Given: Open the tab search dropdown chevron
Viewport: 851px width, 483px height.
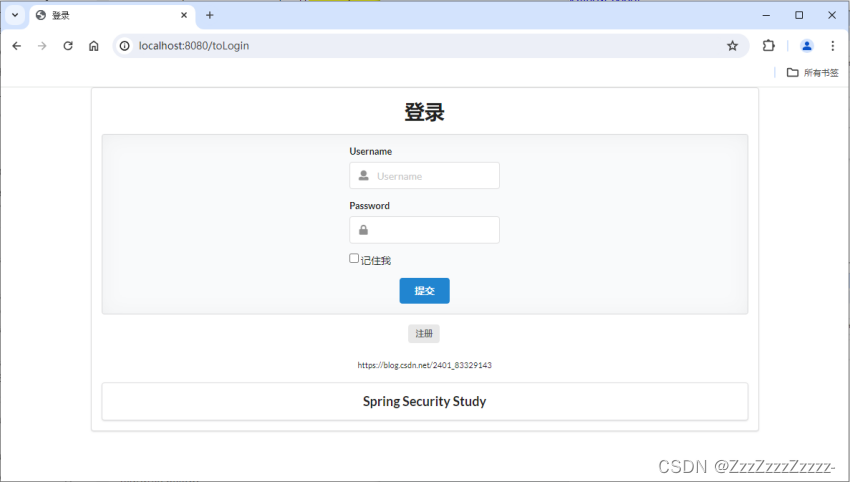Looking at the screenshot, I should coord(15,15).
